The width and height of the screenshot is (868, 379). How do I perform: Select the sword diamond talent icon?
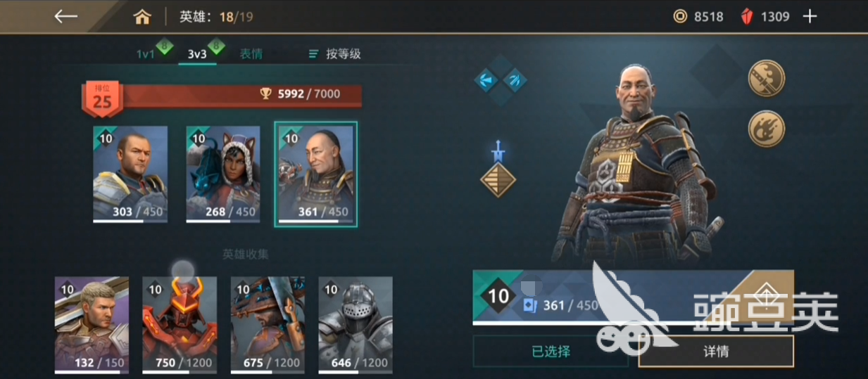point(498,169)
